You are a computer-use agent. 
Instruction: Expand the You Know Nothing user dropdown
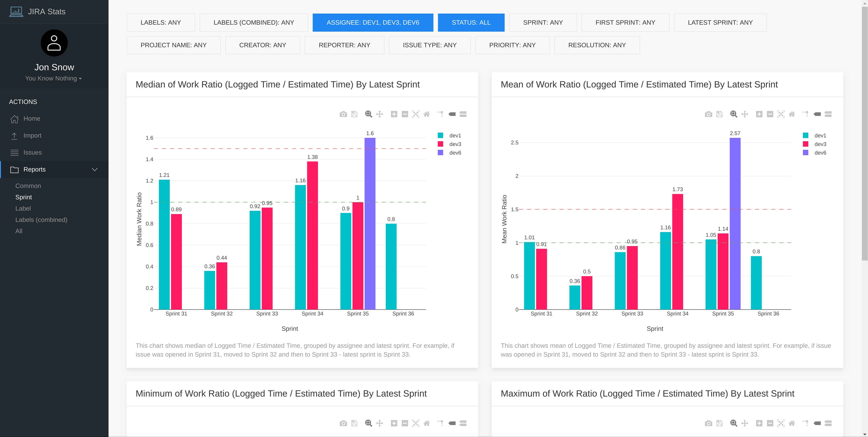click(54, 78)
